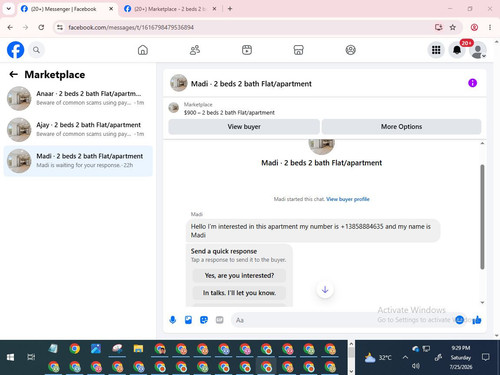The height and width of the screenshot is (375, 500).
Task: Open the account profile avatar menu
Action: point(478,50)
